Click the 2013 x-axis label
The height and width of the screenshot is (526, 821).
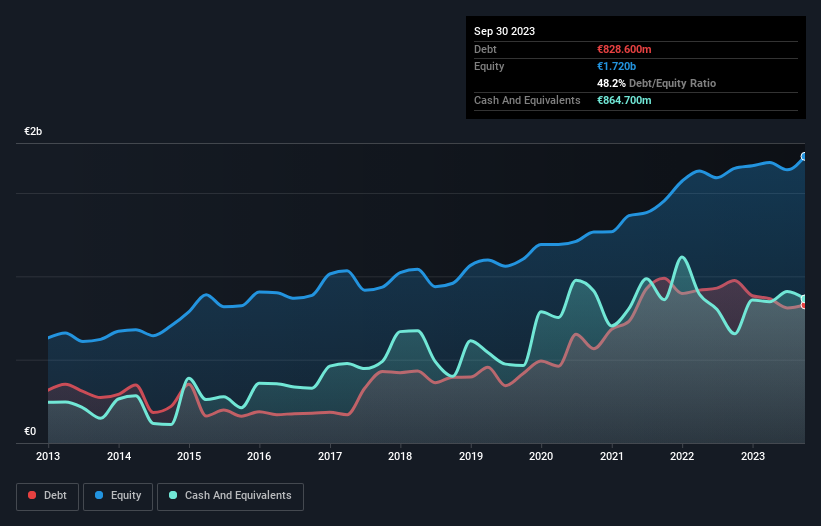[x=48, y=456]
